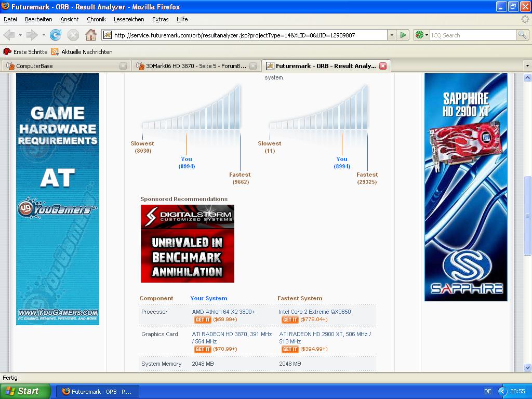Viewport: 532px width, 399px height.
Task: Open the Forward button history dropdown
Action: (44, 35)
